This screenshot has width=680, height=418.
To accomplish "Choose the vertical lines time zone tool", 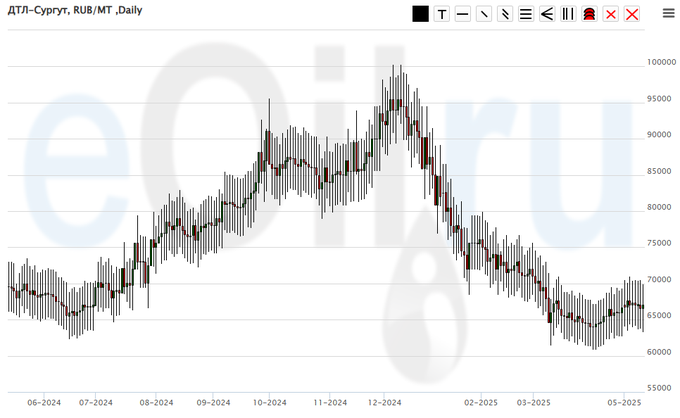I will point(568,14).
